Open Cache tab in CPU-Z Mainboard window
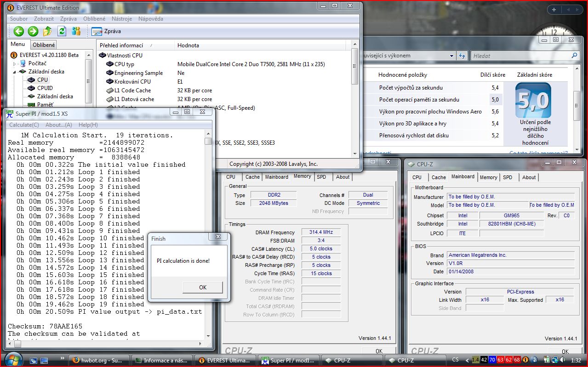 [x=439, y=177]
